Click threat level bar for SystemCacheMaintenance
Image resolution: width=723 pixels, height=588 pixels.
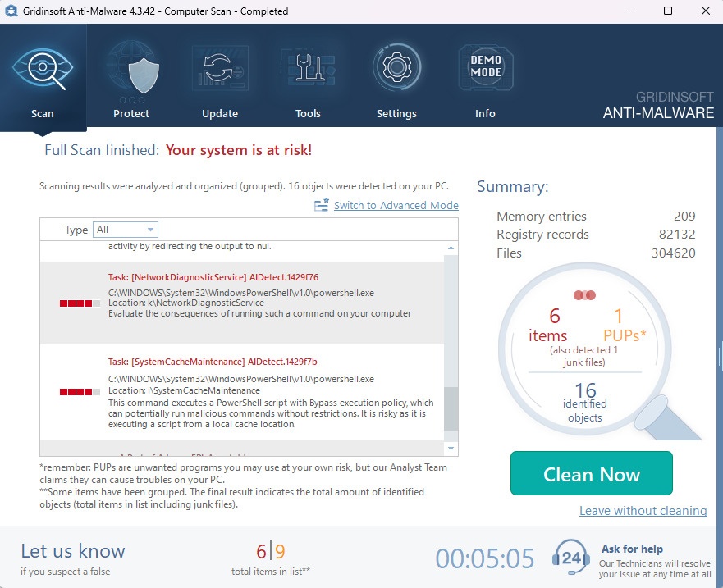[80, 392]
